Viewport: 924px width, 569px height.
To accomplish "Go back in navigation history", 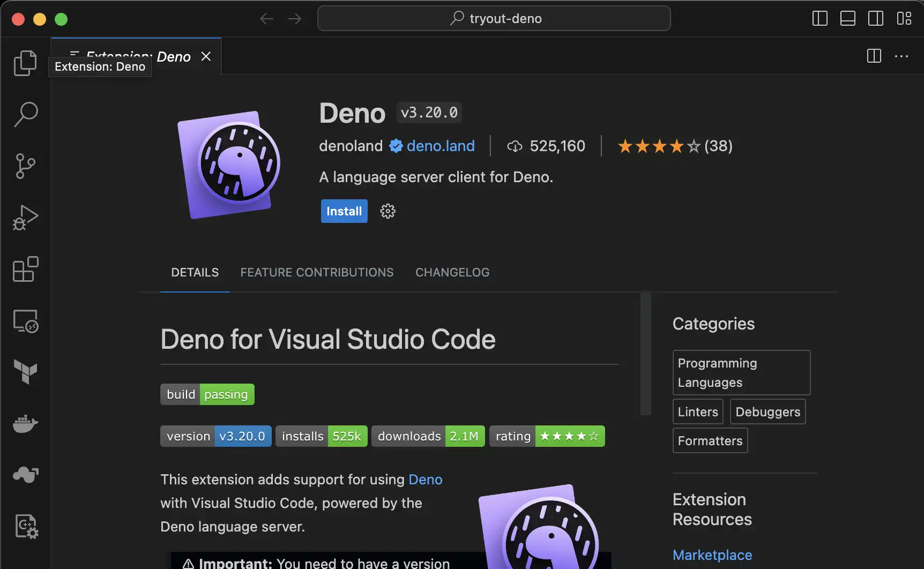I will coord(266,19).
